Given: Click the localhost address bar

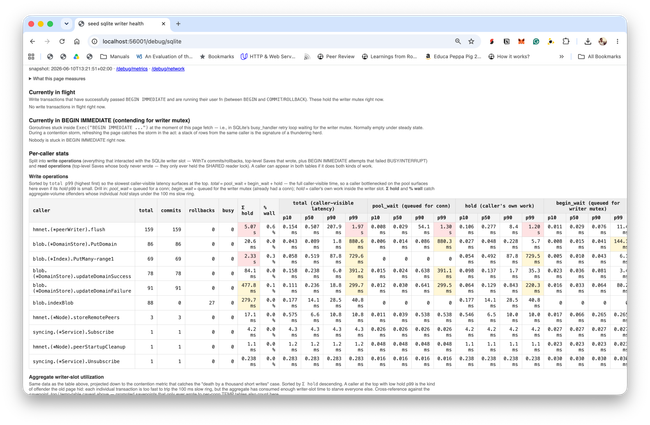Looking at the screenshot, I should point(274,41).
